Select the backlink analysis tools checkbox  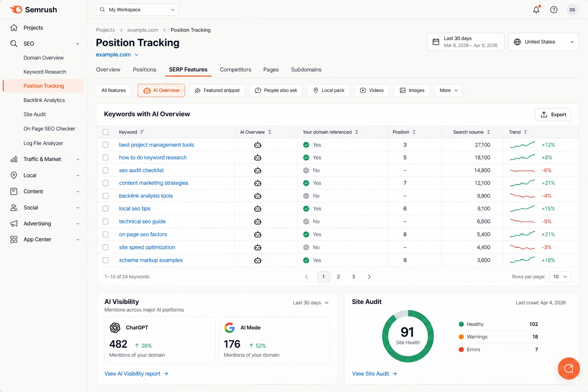(106, 196)
